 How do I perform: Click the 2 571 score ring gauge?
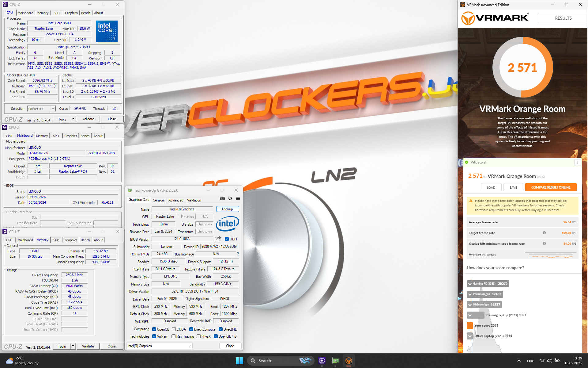tap(522, 67)
